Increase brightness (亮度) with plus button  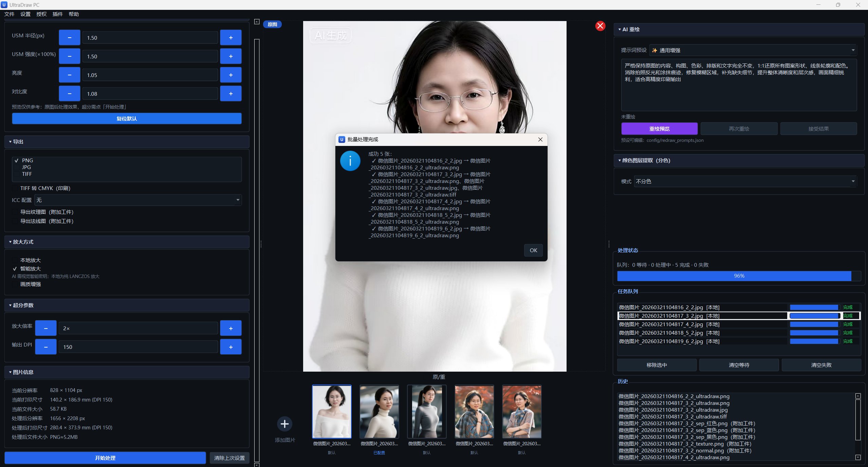(x=231, y=75)
